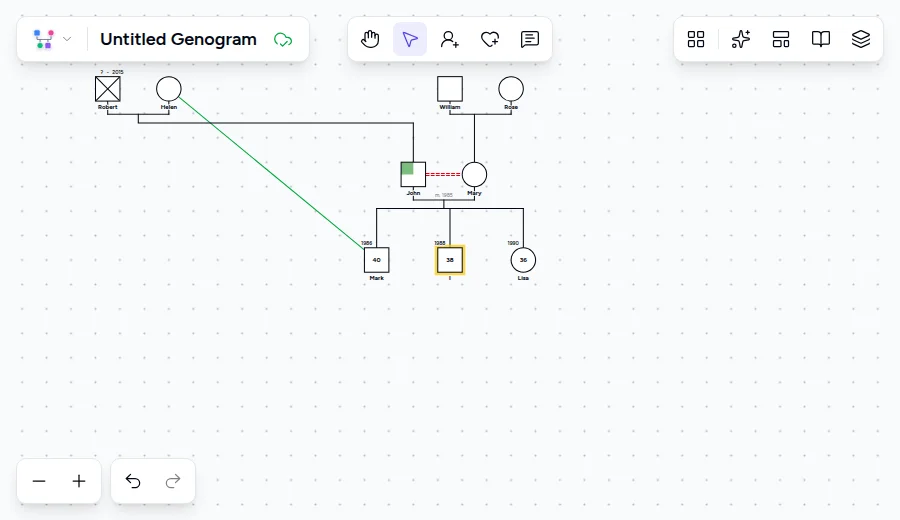900x520 pixels.
Task: Click the 'Lisa' name label
Action: (523, 278)
